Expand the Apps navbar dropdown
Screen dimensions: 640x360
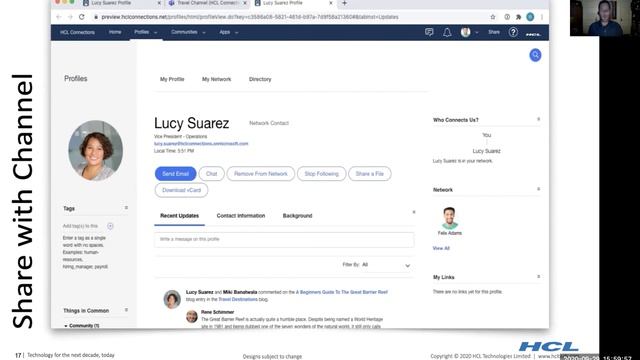coord(236,33)
